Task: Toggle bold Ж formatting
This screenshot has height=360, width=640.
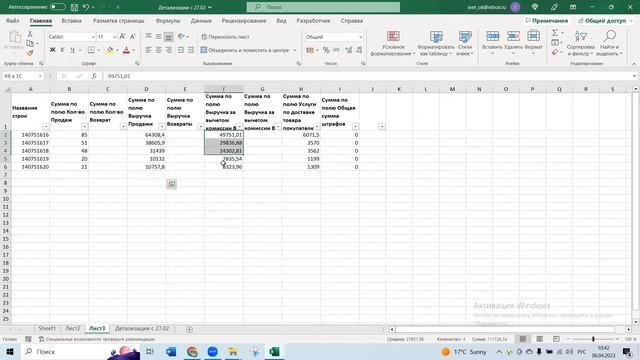Action: [52, 50]
